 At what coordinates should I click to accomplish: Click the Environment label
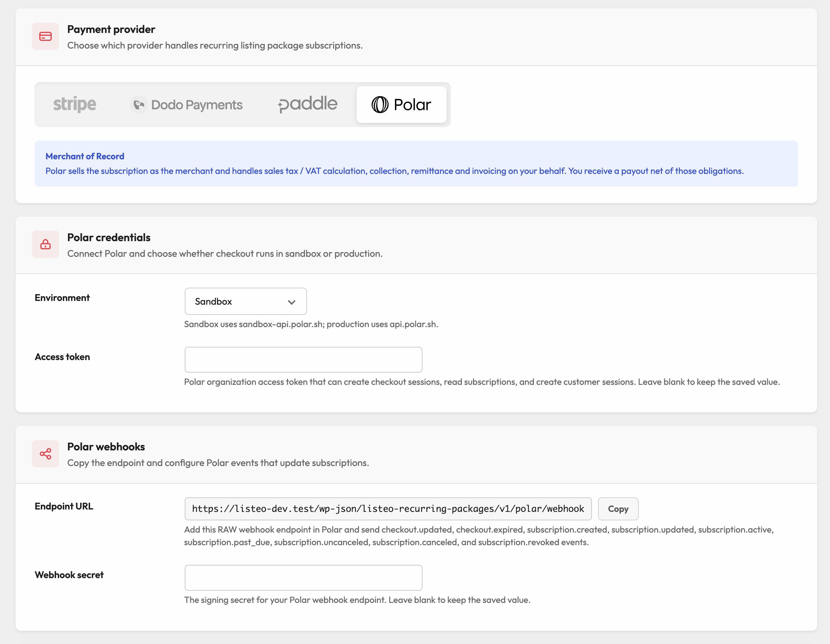(62, 298)
